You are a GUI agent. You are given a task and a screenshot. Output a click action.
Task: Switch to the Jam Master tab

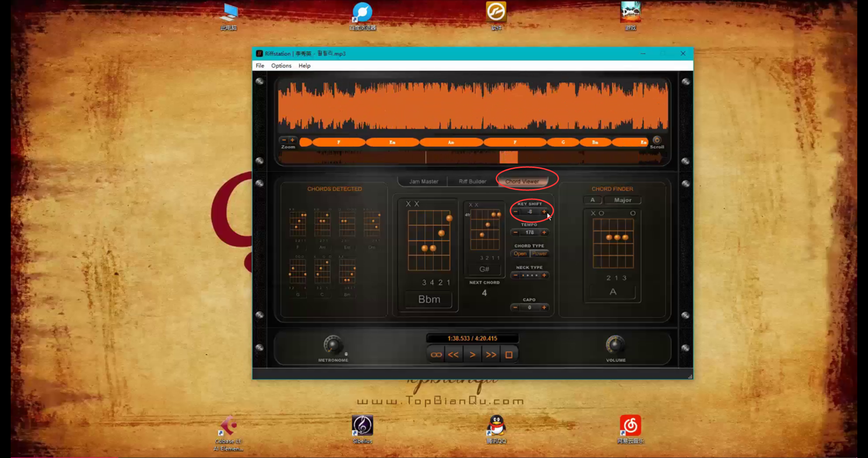[x=424, y=181]
